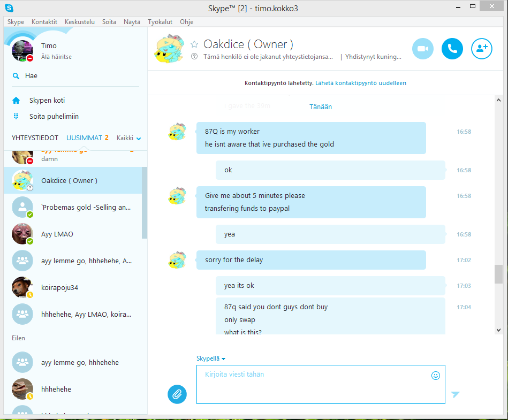
Task: Open Skypen koti
Action: 47,101
